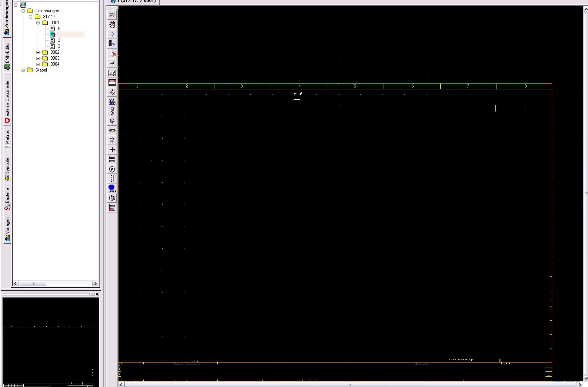Pick the busbar double-line symbol icon
This screenshot has width=588, height=387.
112,159
